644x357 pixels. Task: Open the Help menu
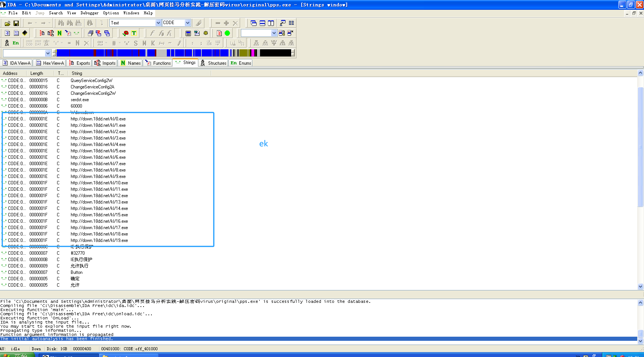tap(148, 13)
